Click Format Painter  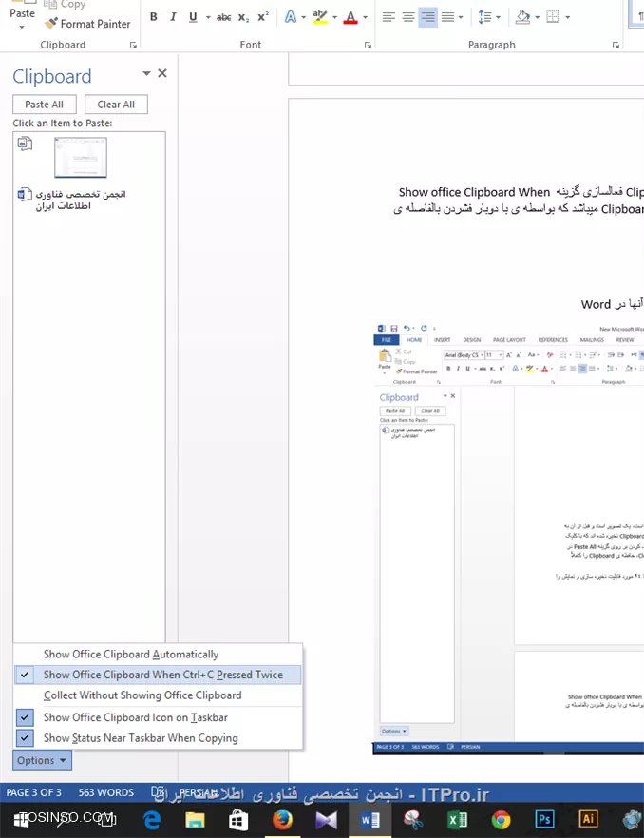point(87,24)
